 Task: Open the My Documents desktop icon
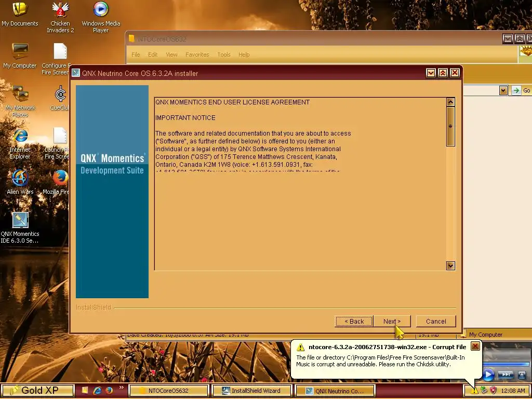20,14
